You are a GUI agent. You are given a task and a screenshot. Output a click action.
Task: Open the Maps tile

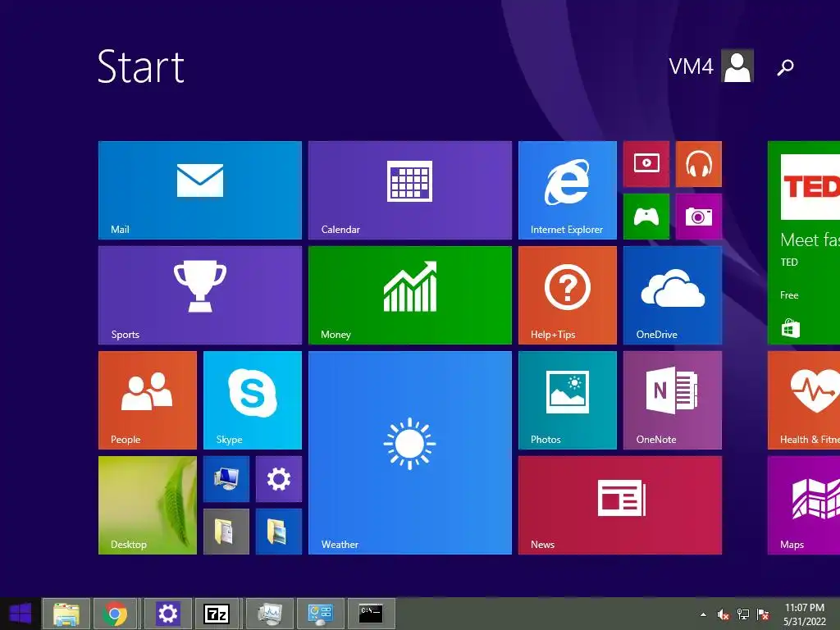(x=804, y=505)
